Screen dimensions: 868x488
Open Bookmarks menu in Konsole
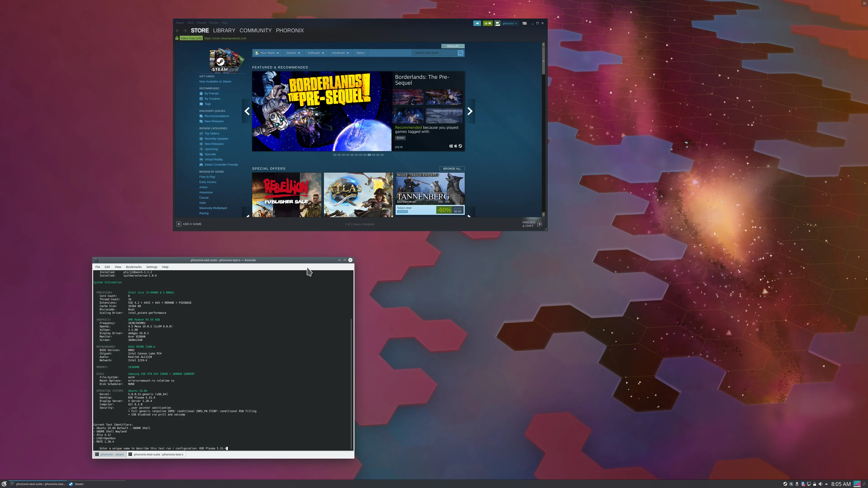point(133,267)
